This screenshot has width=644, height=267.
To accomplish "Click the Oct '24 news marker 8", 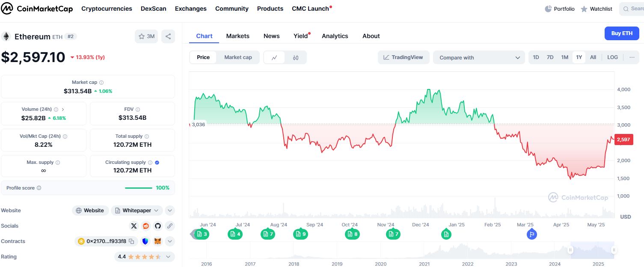I will point(353,234).
